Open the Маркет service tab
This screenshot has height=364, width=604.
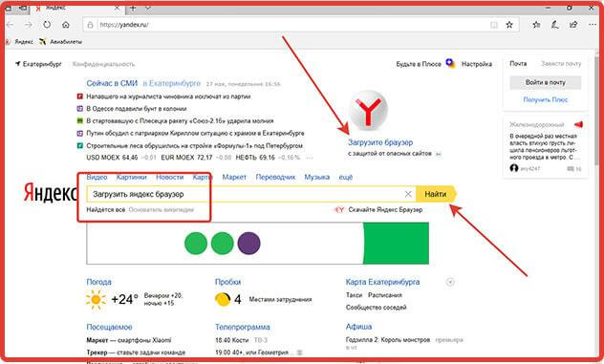[234, 177]
